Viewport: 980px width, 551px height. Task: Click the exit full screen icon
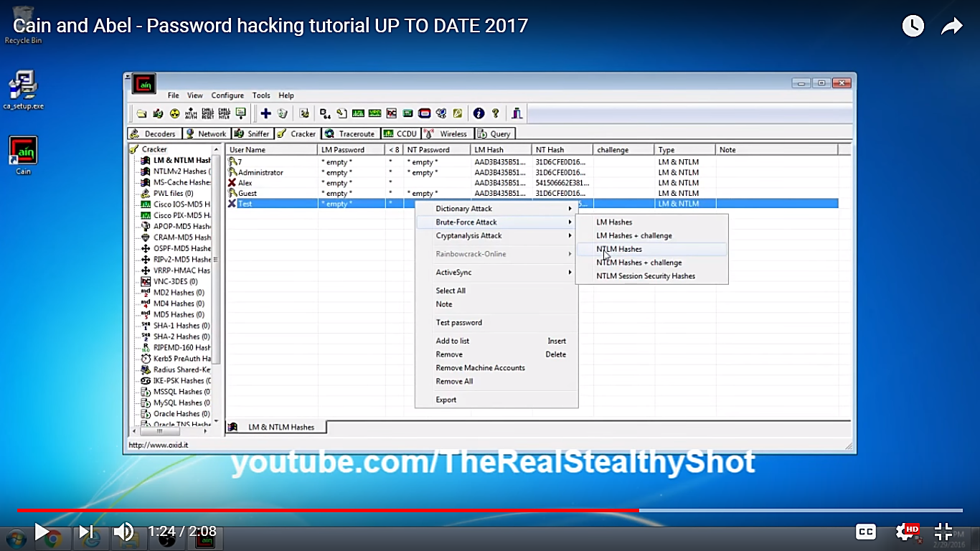(x=943, y=532)
